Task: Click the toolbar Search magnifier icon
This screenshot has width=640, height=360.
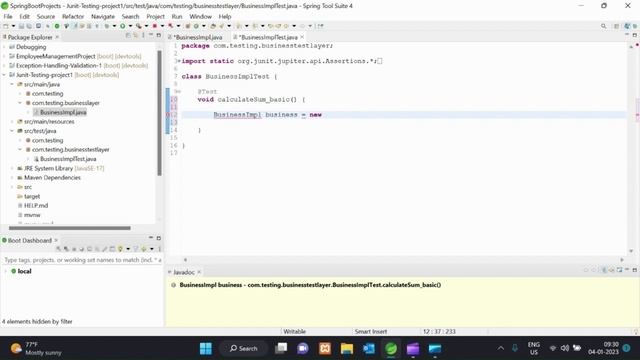Action: point(604,26)
